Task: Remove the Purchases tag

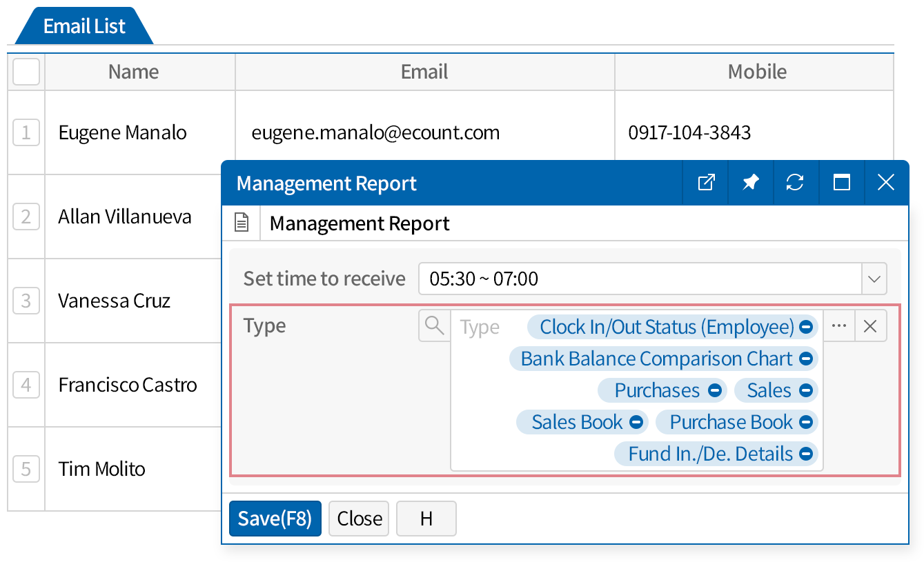Action: click(715, 390)
